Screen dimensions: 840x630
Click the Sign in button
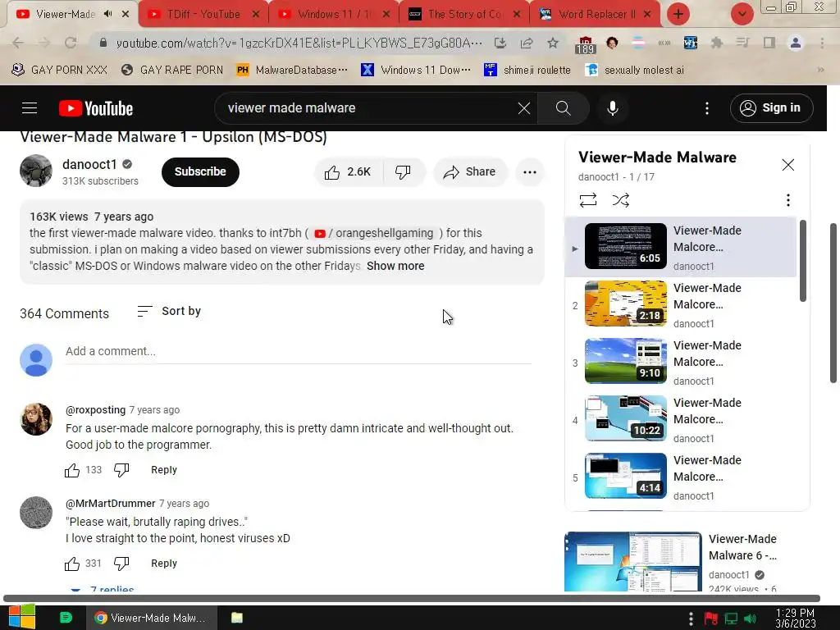coord(771,108)
